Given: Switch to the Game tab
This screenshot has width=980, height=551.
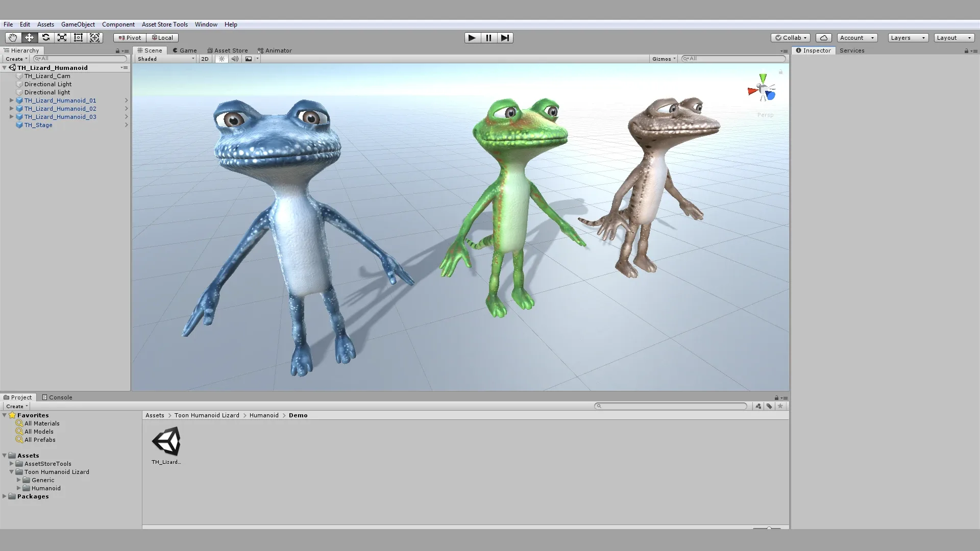Looking at the screenshot, I should (x=185, y=51).
